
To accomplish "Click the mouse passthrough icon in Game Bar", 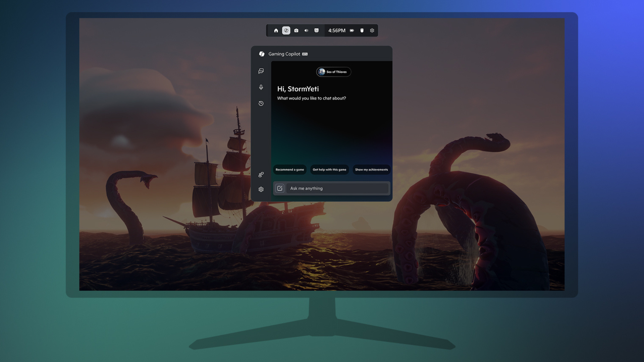I will click(x=361, y=30).
